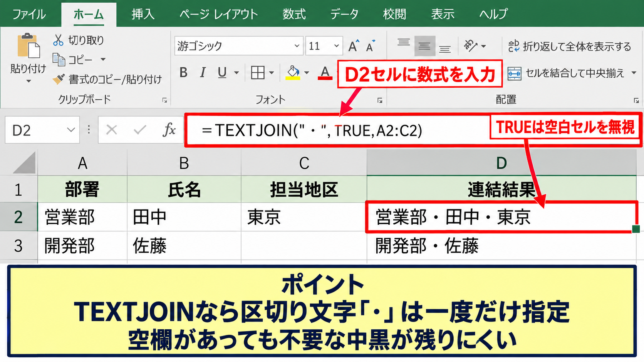Apply the red font color A

coord(325,72)
